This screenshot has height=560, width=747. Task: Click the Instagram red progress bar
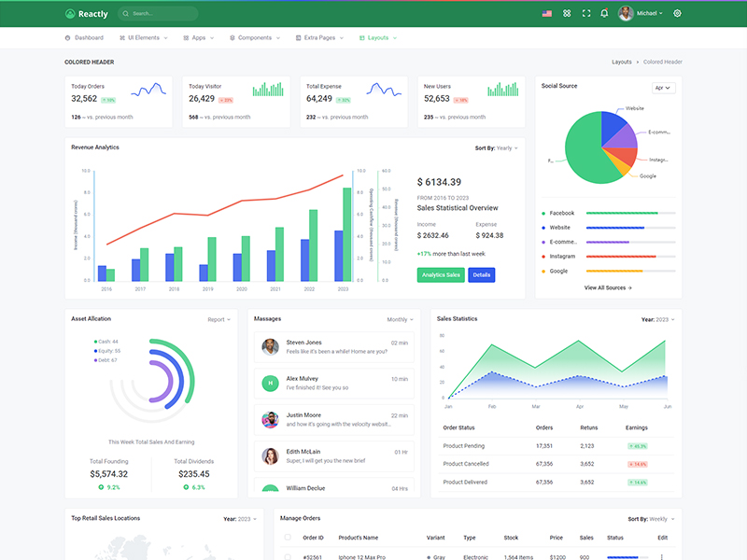[621, 257]
